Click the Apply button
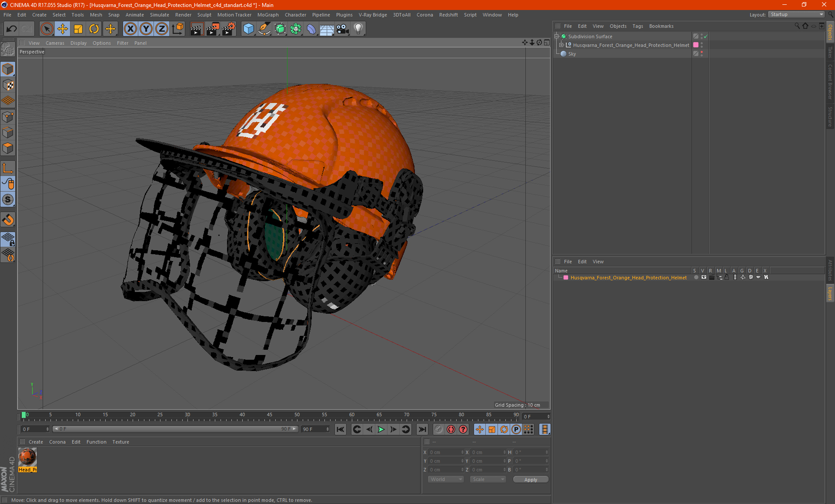835x504 pixels. [x=531, y=480]
